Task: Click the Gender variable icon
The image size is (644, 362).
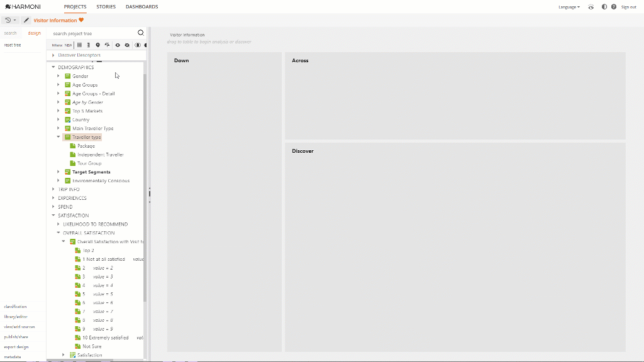Action: click(68, 76)
